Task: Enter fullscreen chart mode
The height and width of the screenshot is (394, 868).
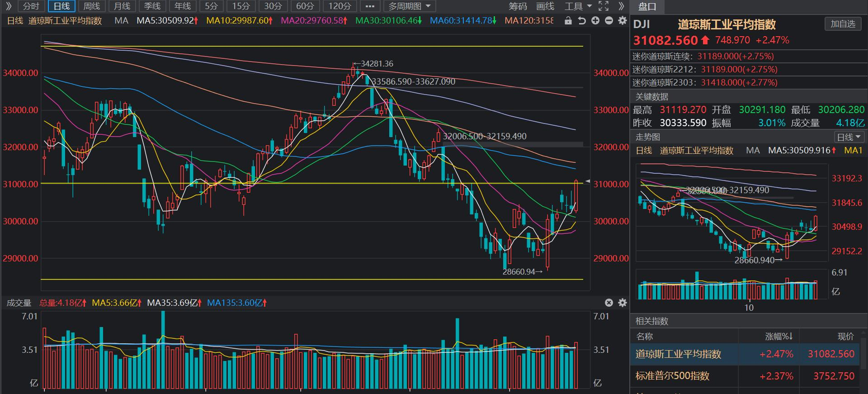Action: (604, 6)
